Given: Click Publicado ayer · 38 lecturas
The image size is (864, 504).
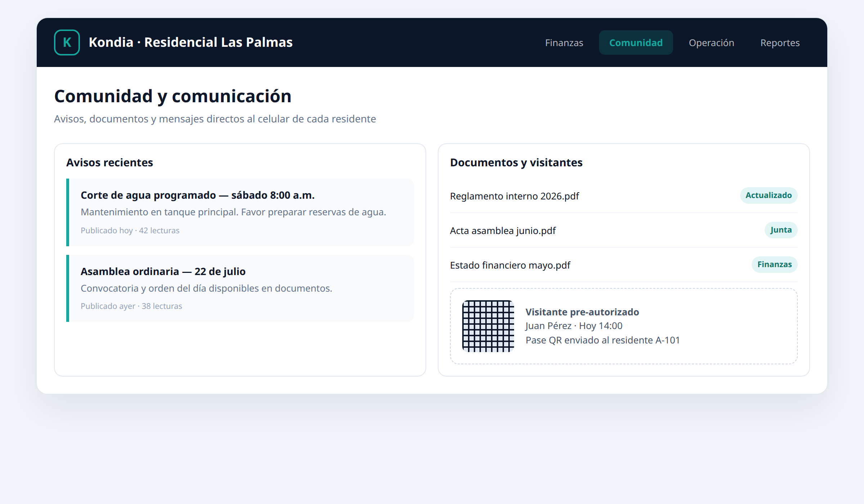Looking at the screenshot, I should point(131,306).
